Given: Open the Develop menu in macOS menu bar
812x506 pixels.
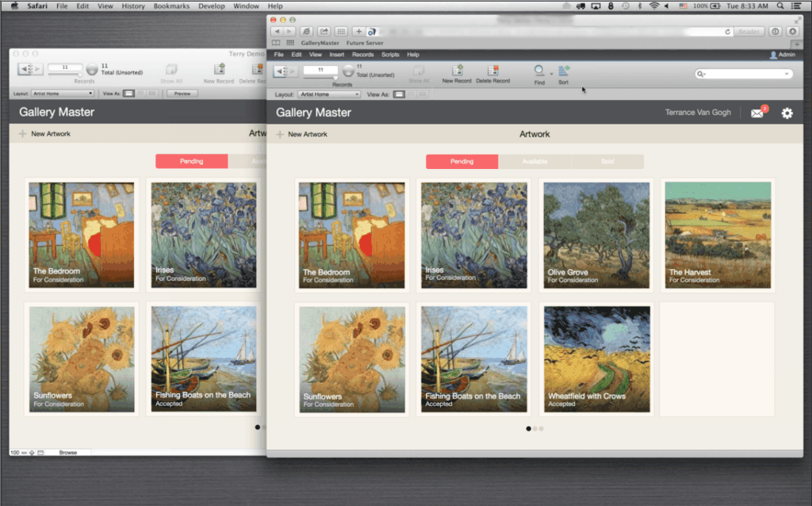Looking at the screenshot, I should tap(211, 6).
